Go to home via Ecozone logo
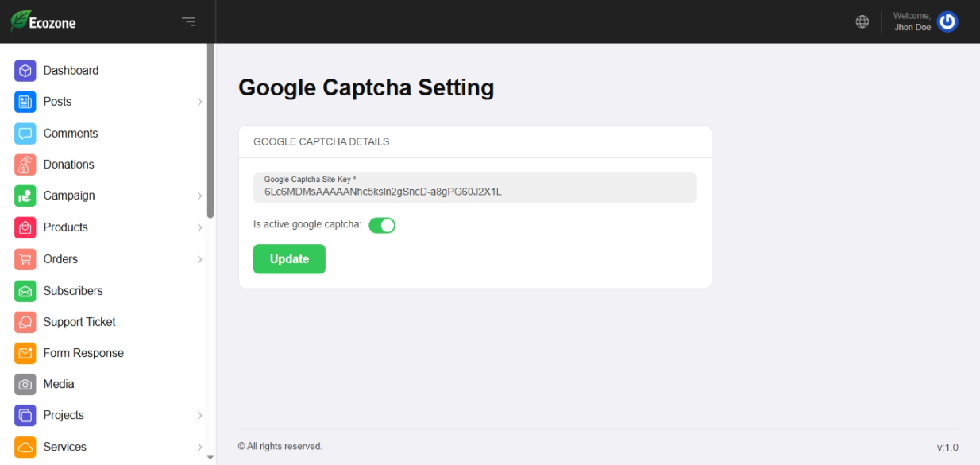Viewport: 980px width, 465px height. (x=44, y=21)
